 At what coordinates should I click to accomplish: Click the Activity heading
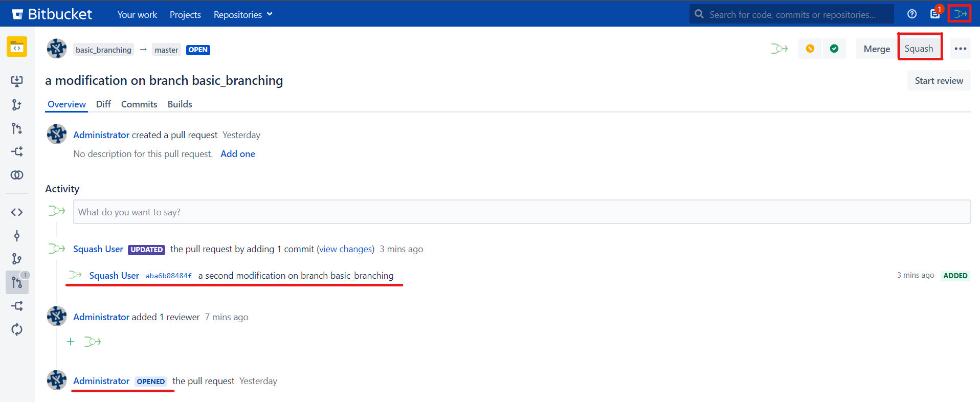62,189
